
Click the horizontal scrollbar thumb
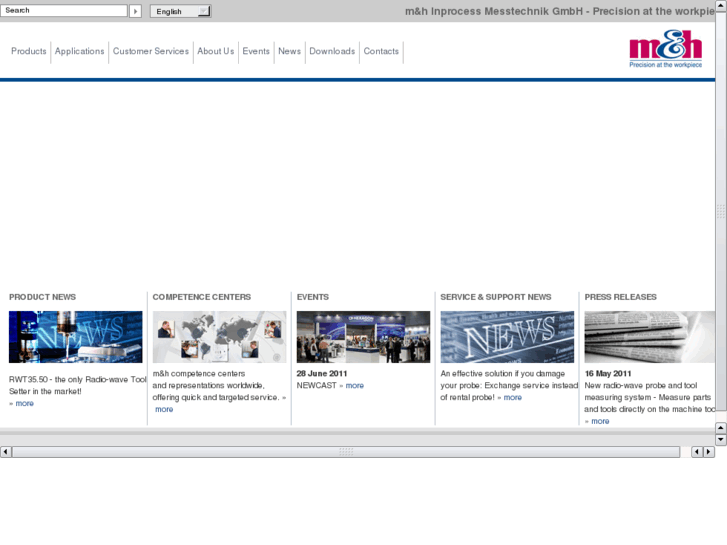[346, 452]
